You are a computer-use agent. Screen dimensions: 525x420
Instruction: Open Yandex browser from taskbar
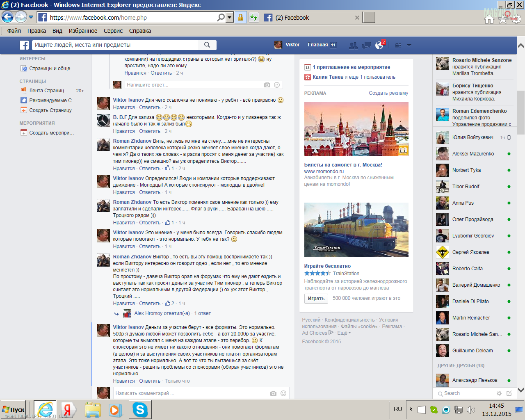(x=68, y=410)
